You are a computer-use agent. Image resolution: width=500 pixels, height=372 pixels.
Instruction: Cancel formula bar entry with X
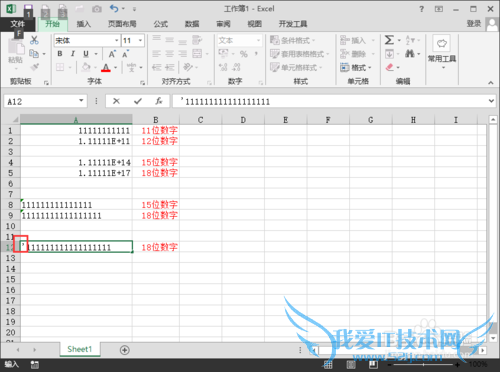[x=116, y=101]
